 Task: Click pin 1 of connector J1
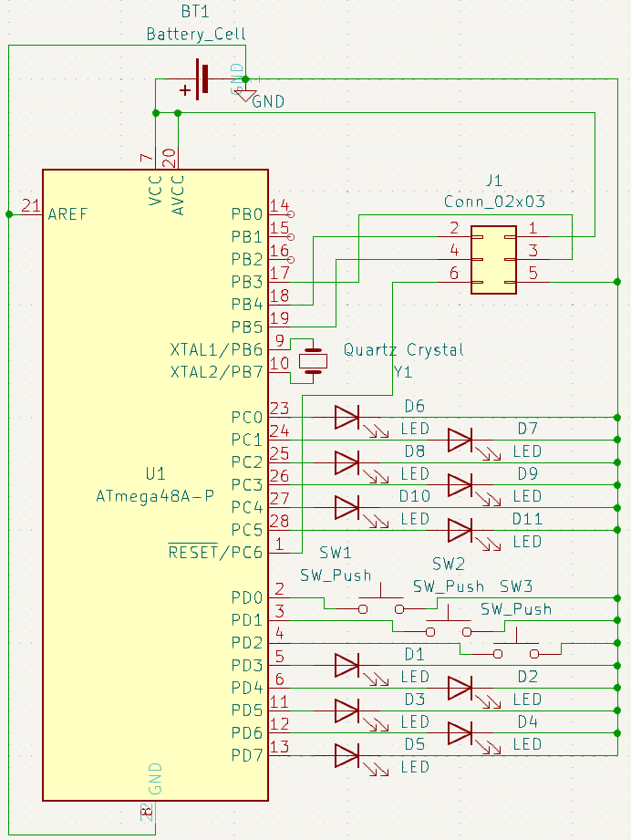pos(533,228)
